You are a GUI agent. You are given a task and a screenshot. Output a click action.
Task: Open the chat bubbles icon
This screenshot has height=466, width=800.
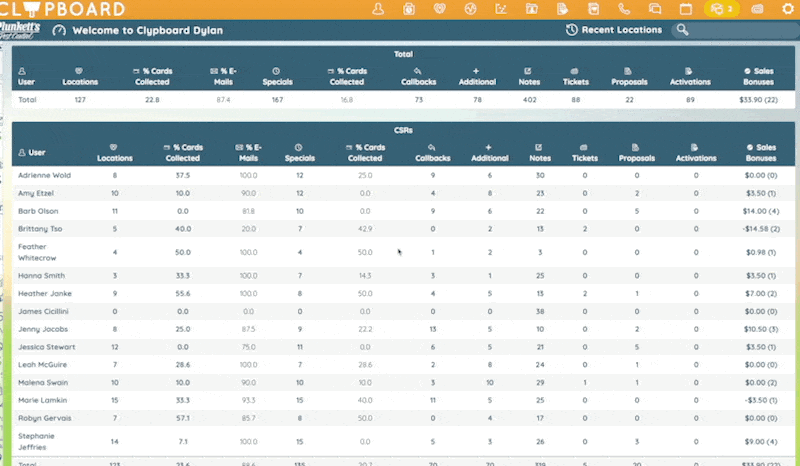tap(655, 9)
